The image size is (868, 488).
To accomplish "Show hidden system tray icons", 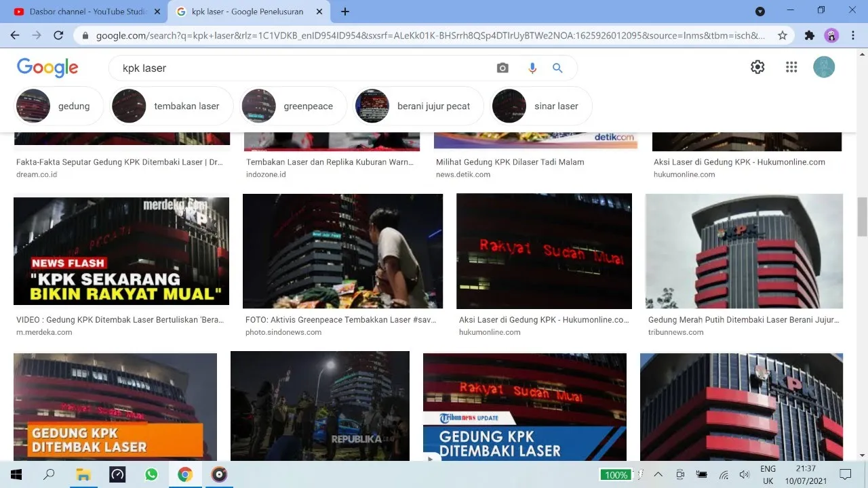I will [x=658, y=474].
